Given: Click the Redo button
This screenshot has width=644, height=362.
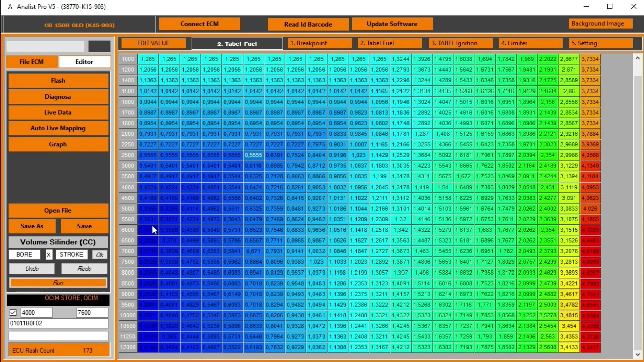Looking at the screenshot, I should (x=85, y=269).
